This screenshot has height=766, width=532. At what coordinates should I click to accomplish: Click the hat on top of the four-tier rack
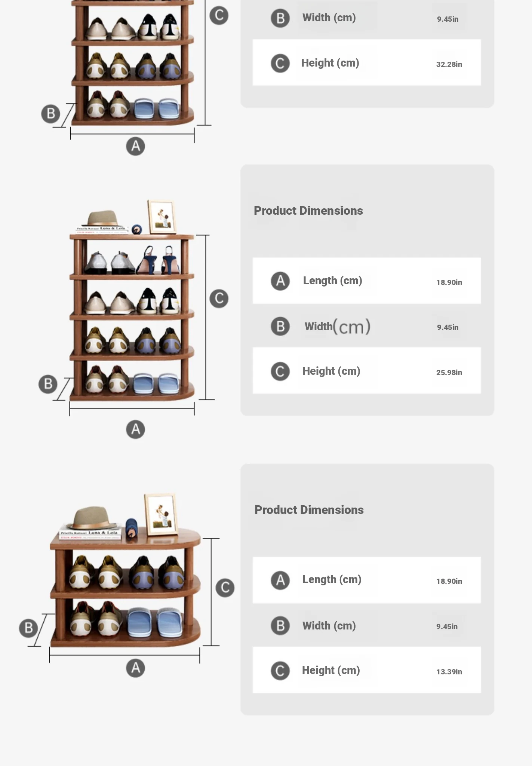pos(102,218)
